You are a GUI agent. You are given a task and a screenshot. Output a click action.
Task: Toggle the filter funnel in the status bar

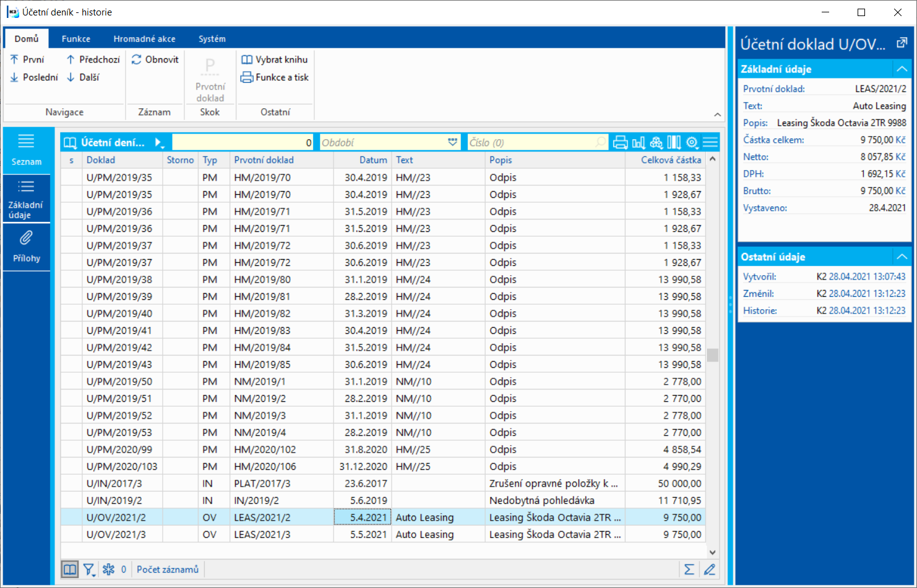pyautogui.click(x=89, y=569)
